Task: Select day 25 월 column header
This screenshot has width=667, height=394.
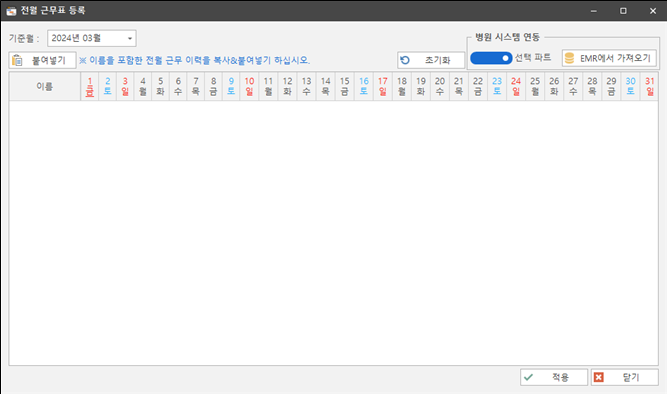Action: pyautogui.click(x=535, y=86)
